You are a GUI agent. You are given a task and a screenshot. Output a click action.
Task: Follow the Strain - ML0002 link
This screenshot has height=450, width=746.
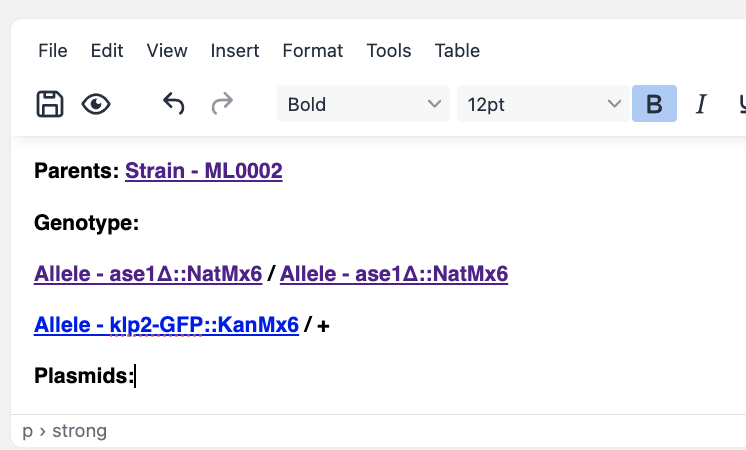(203, 171)
